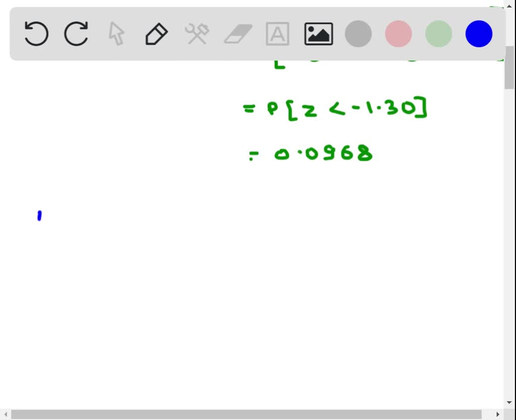Image resolution: width=516 pixels, height=420 pixels.
Task: Select the green color swatch
Action: click(438, 34)
